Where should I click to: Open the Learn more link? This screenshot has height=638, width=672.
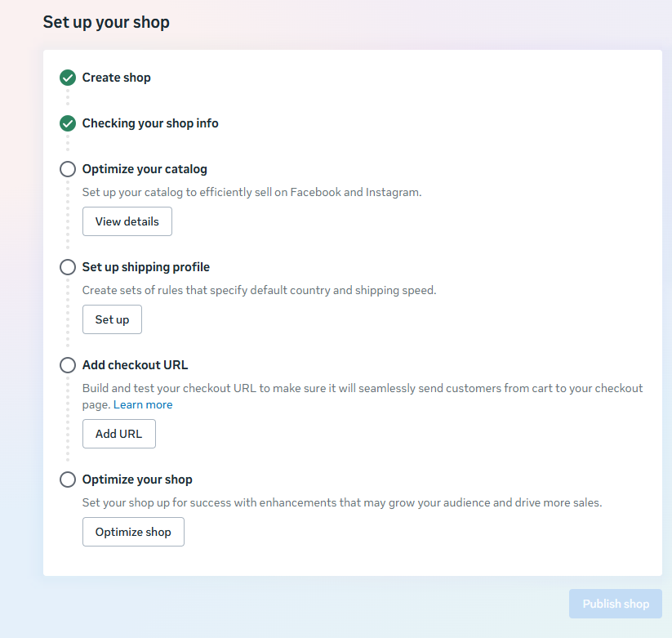(143, 404)
